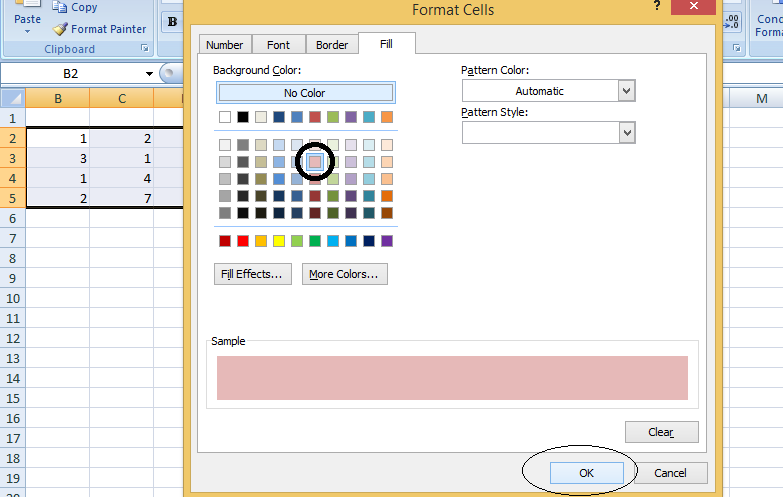The height and width of the screenshot is (497, 783).
Task: Click the Name Box showing B2
Action: click(x=71, y=74)
